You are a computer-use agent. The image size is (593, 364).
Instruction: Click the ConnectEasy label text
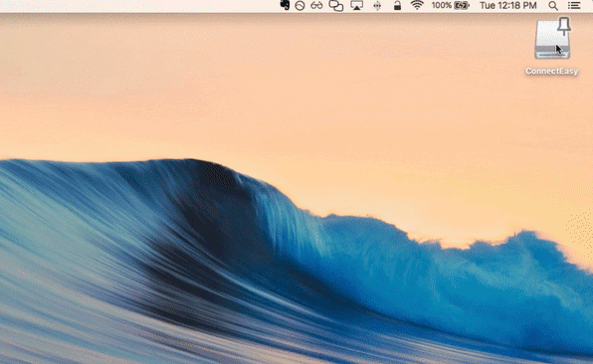[x=551, y=71]
